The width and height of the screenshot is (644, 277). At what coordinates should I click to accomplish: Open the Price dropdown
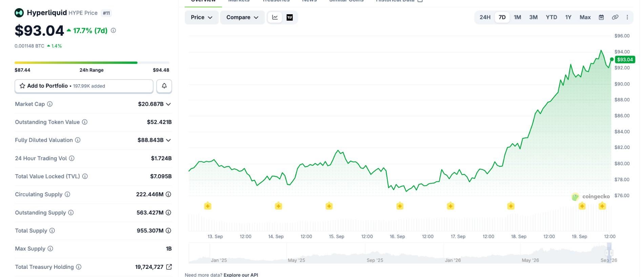[202, 17]
